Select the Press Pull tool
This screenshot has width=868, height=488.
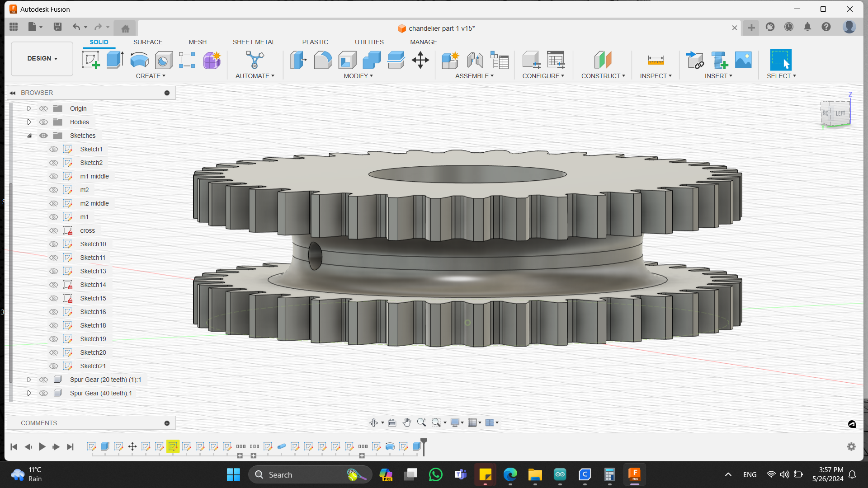click(x=298, y=60)
